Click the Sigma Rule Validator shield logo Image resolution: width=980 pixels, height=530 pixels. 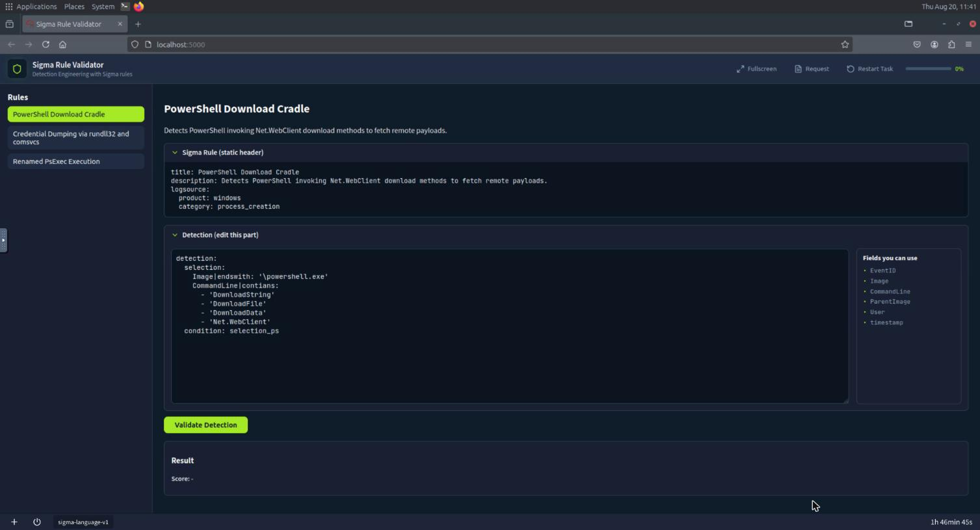(x=17, y=68)
